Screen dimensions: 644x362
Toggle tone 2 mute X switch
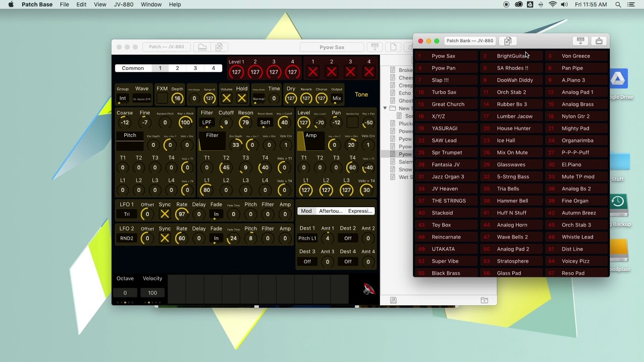click(332, 72)
